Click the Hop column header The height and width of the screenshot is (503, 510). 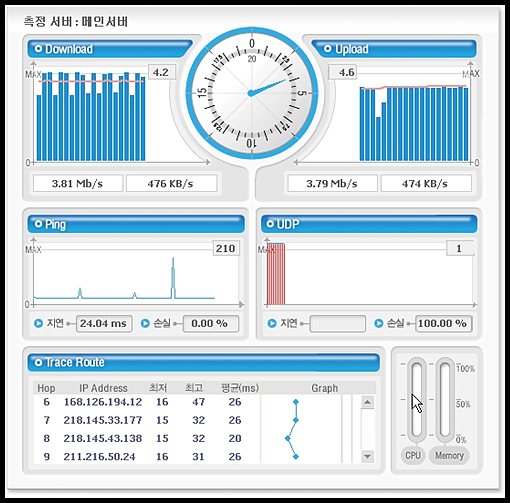[46, 388]
